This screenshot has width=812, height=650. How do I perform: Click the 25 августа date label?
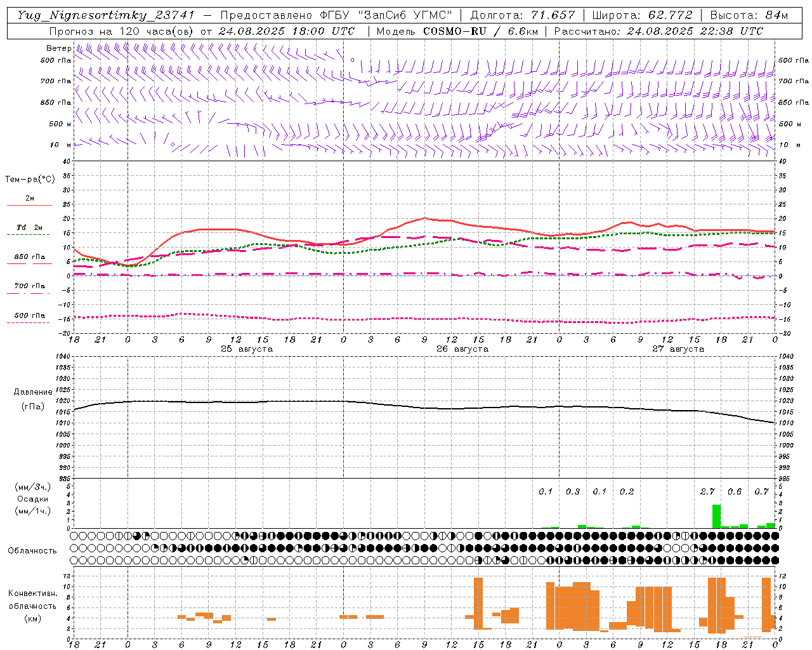coord(247,349)
